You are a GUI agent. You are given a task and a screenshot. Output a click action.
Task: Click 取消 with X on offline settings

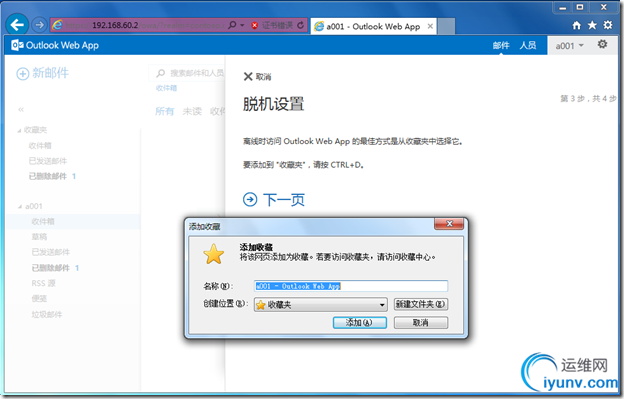pyautogui.click(x=257, y=77)
